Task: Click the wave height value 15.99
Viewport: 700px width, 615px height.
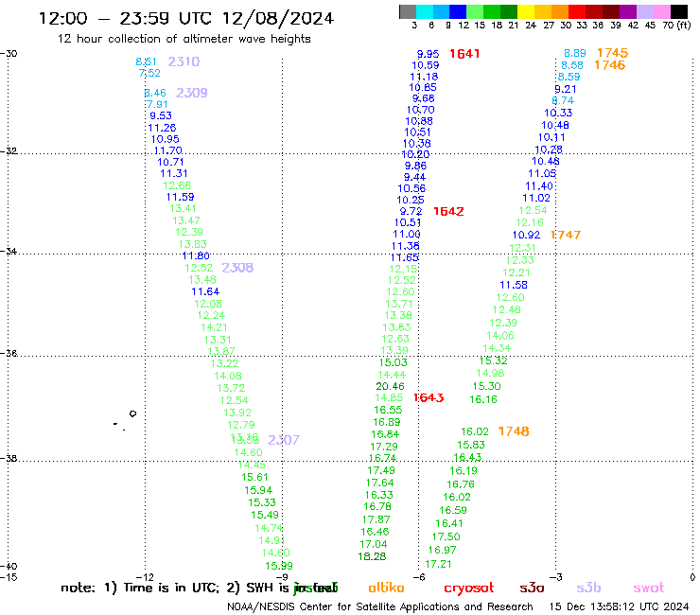Action: tap(279, 566)
